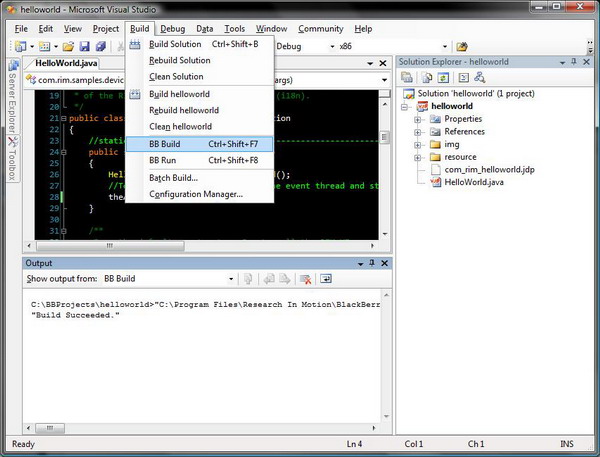
Task: Select Clean helloworld menu item
Action: (199, 127)
